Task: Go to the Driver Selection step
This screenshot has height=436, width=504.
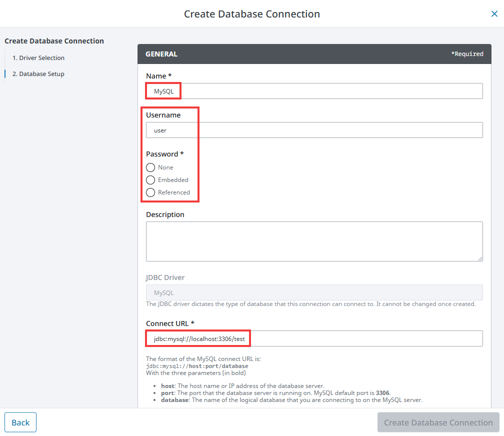Action: 38,58
